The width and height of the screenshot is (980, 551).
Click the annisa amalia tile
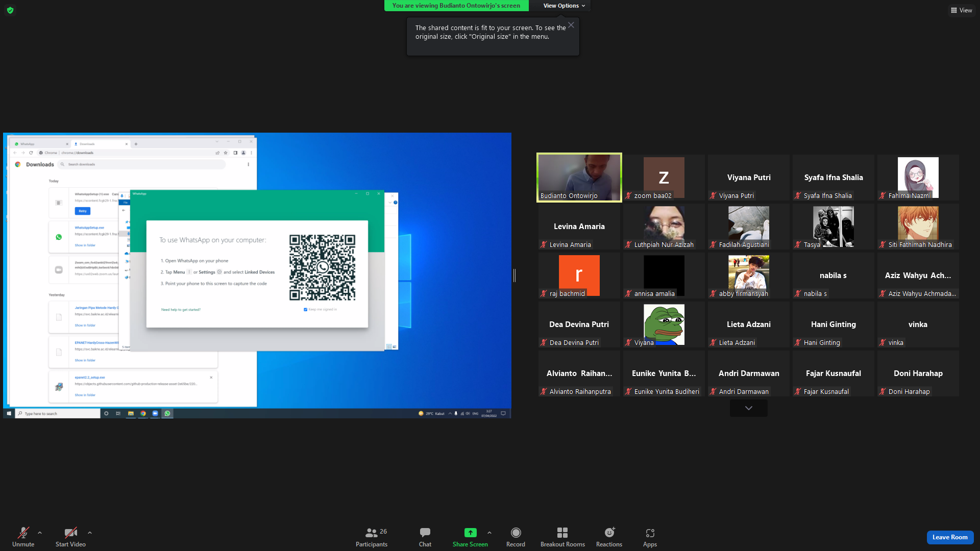coord(664,275)
